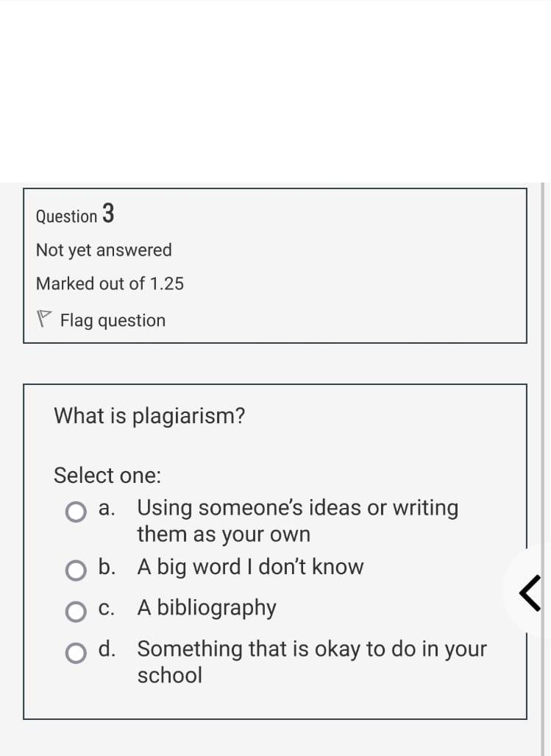
Task: Click the Marked out of 1.25 label
Action: coord(110,283)
